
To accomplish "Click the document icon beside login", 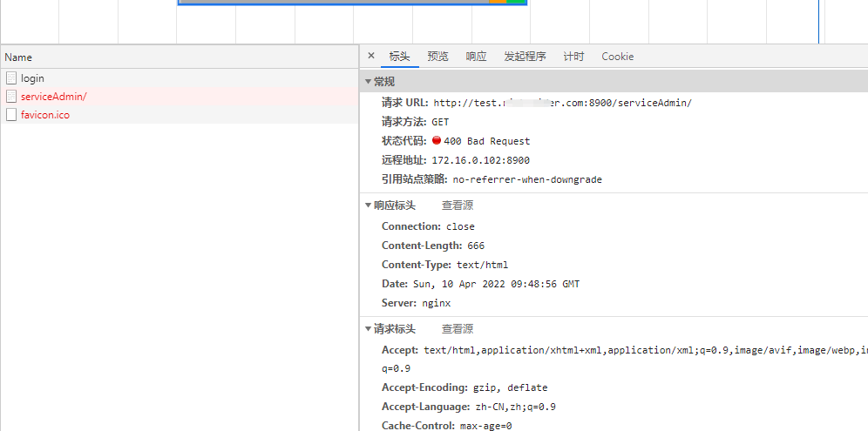I will pyautogui.click(x=11, y=78).
